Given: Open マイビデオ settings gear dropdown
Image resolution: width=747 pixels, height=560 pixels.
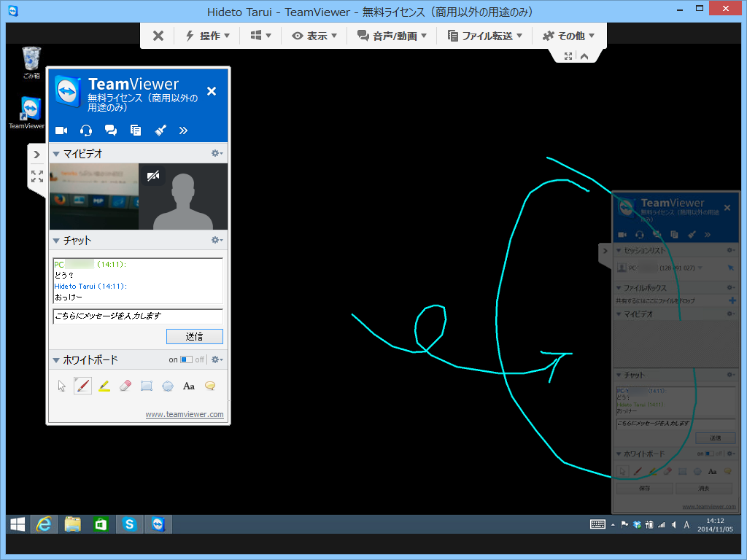Looking at the screenshot, I should [x=217, y=153].
